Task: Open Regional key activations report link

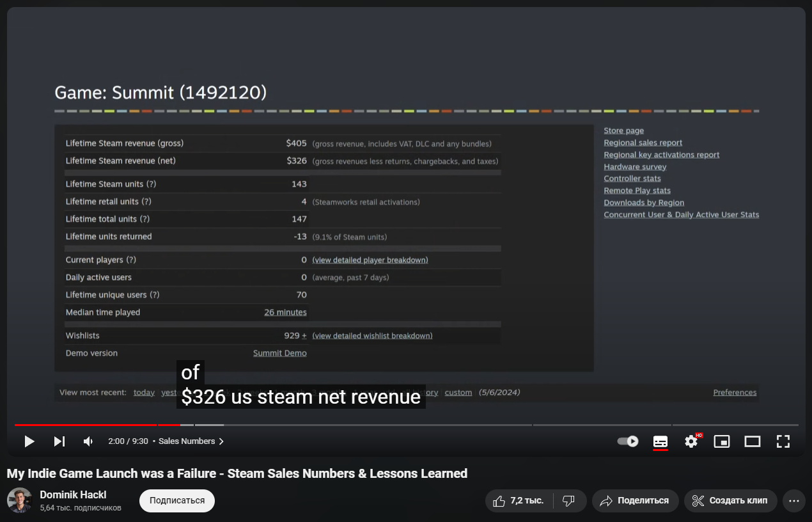Action: tap(662, 155)
